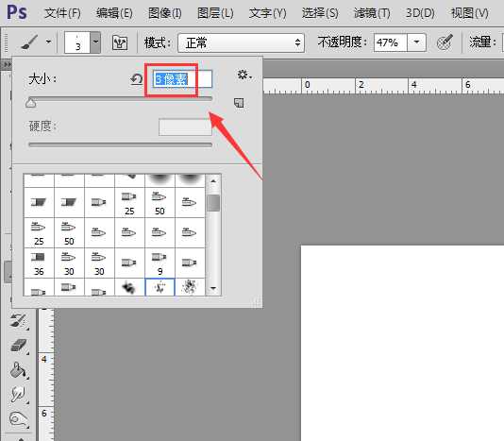Click the greyed-out 硬度 hardness field
This screenshot has height=441, width=504.
(x=185, y=127)
